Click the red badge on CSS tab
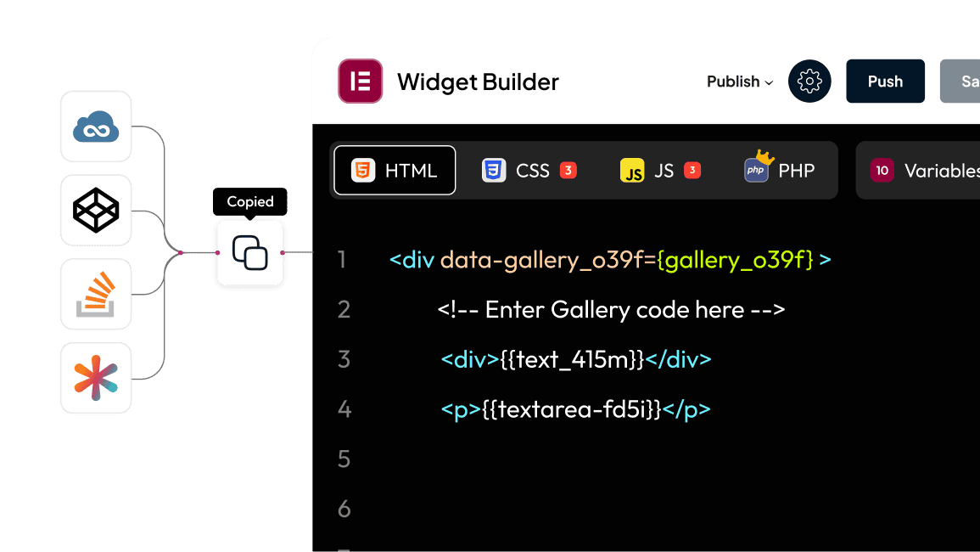Viewport: 980px width, 552px height. click(x=568, y=171)
